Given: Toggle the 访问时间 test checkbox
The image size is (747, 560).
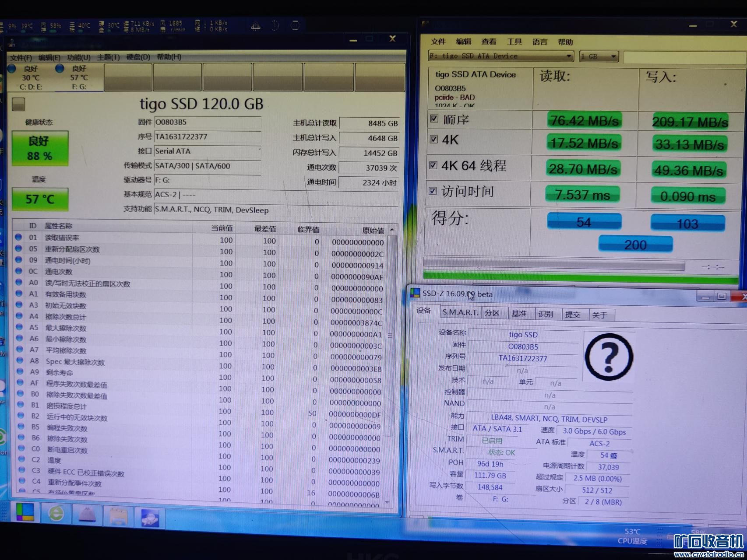Looking at the screenshot, I should (x=433, y=191).
